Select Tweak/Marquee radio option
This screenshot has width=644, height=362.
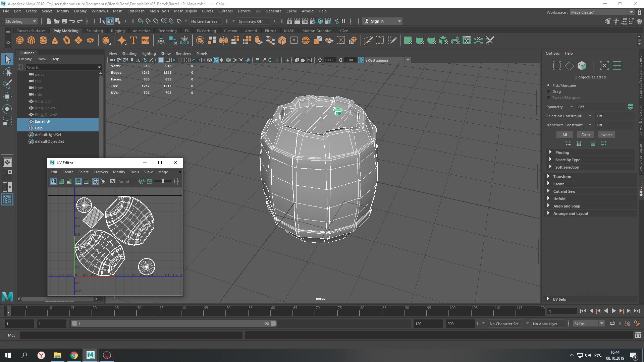tap(549, 98)
